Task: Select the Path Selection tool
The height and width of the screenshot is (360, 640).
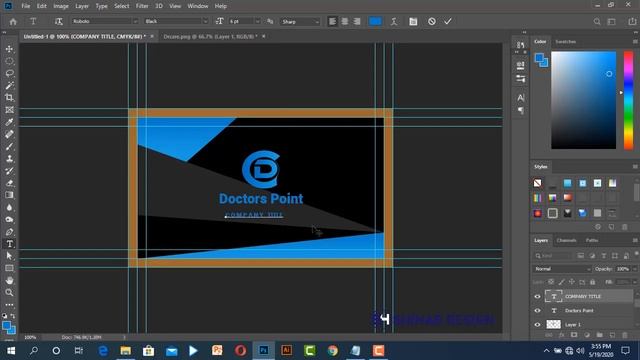Action: pos(9,256)
